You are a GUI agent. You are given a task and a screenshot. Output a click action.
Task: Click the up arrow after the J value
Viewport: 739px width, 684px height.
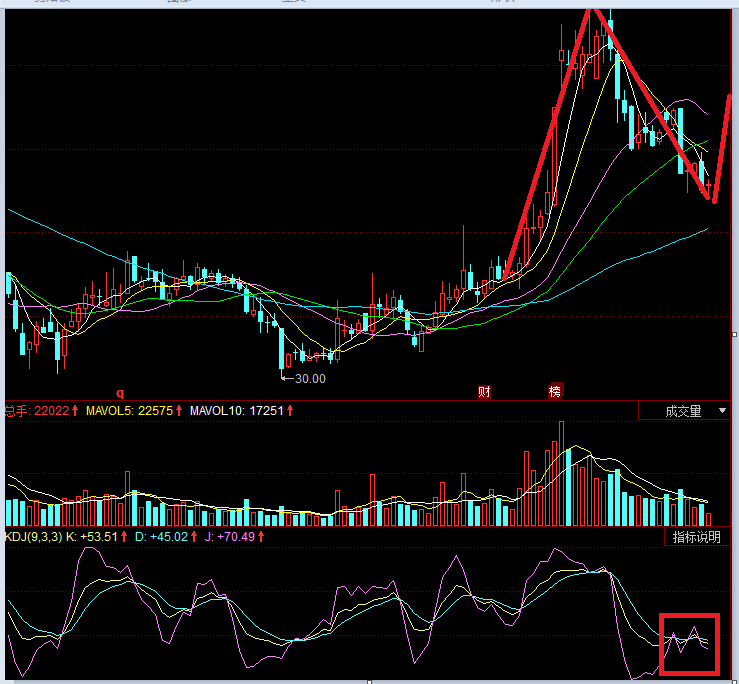[x=261, y=537]
